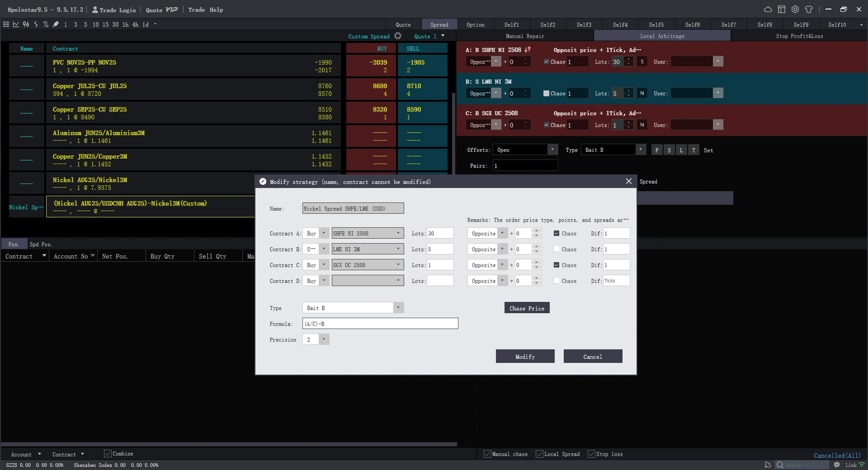Open the theme shirt icon in the title bar

pyautogui.click(x=809, y=9)
